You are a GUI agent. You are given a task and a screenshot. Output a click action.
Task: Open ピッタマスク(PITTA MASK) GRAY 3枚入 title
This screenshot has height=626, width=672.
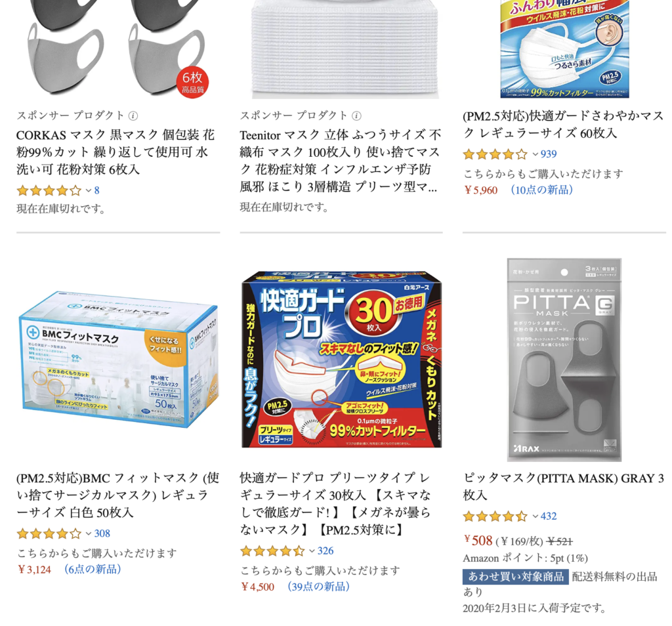click(564, 486)
